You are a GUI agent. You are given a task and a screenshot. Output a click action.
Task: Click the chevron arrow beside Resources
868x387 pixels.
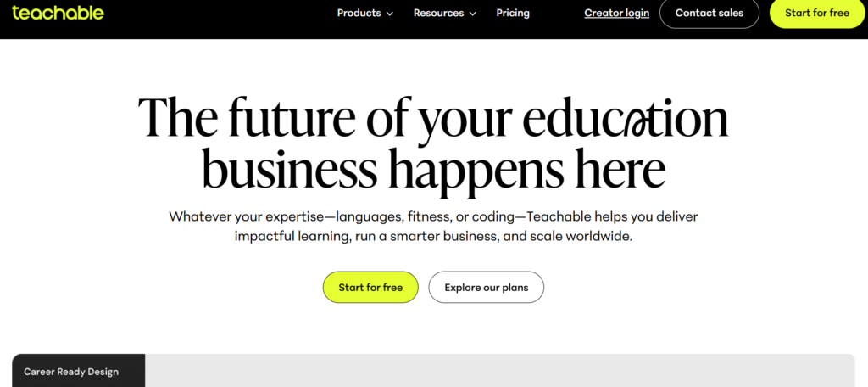point(473,14)
